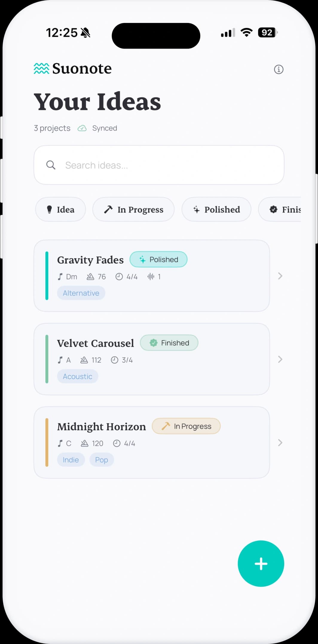Click the search magnifier icon
The height and width of the screenshot is (644, 318).
[x=51, y=165]
